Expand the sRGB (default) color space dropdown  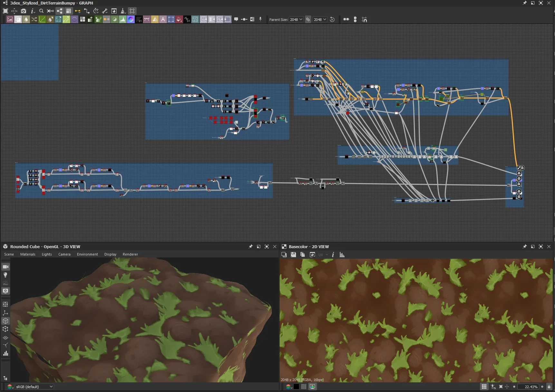click(34, 387)
